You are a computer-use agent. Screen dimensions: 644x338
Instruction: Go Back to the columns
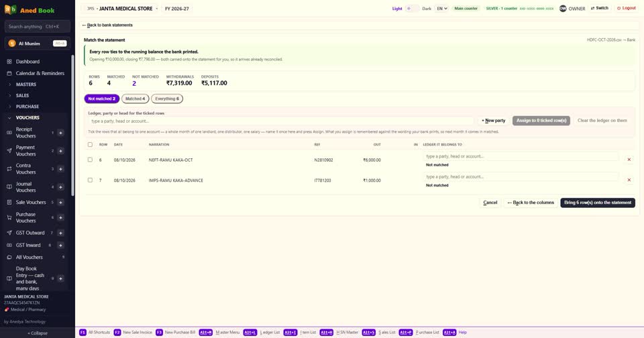[x=531, y=203]
